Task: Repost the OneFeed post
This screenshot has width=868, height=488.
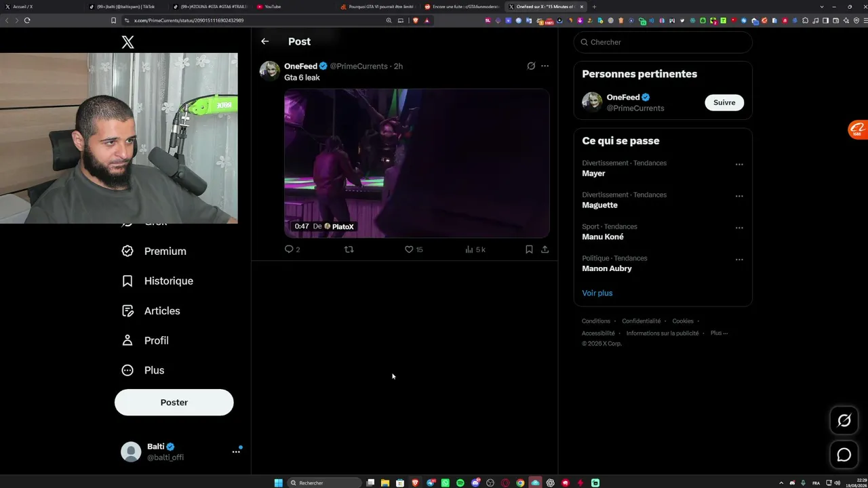Action: pyautogui.click(x=349, y=249)
